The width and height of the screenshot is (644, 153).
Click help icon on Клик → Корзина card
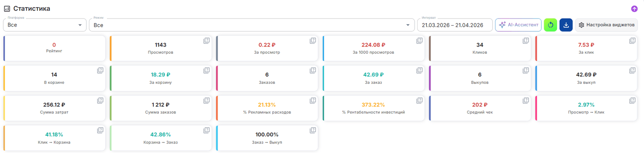[100, 130]
